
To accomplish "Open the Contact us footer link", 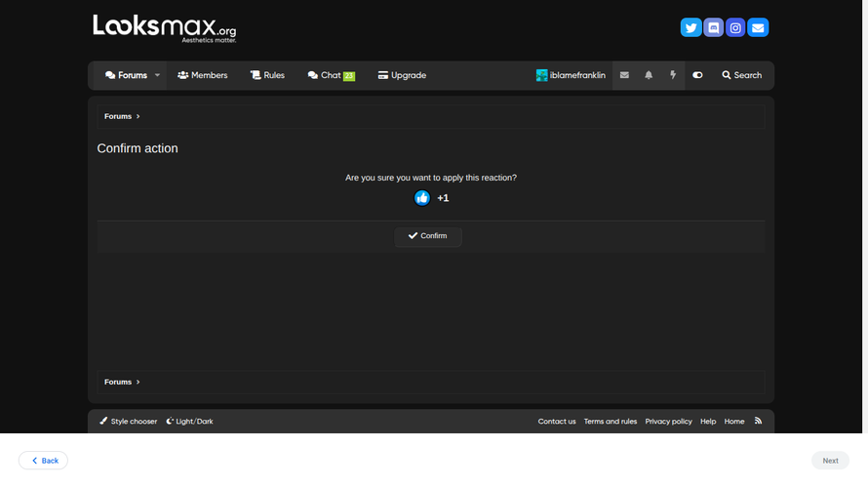I will 557,422.
